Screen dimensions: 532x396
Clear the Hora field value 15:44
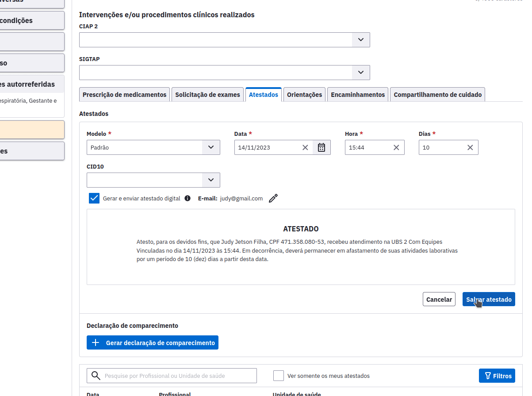tap(396, 148)
